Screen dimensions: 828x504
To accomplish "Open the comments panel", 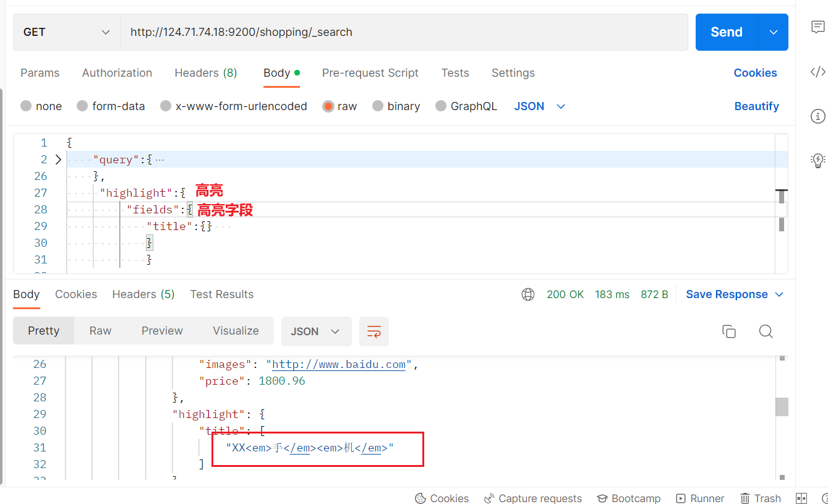I will [x=817, y=27].
